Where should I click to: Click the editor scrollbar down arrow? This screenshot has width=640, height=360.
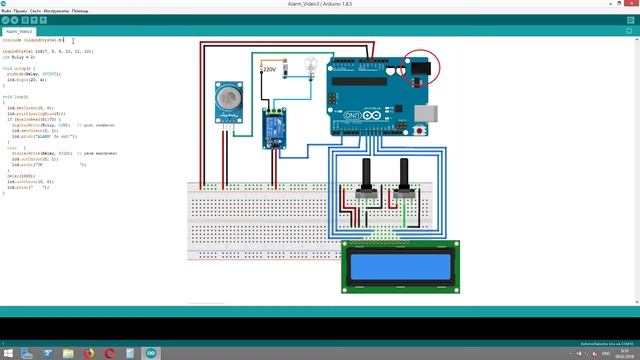tap(637, 302)
